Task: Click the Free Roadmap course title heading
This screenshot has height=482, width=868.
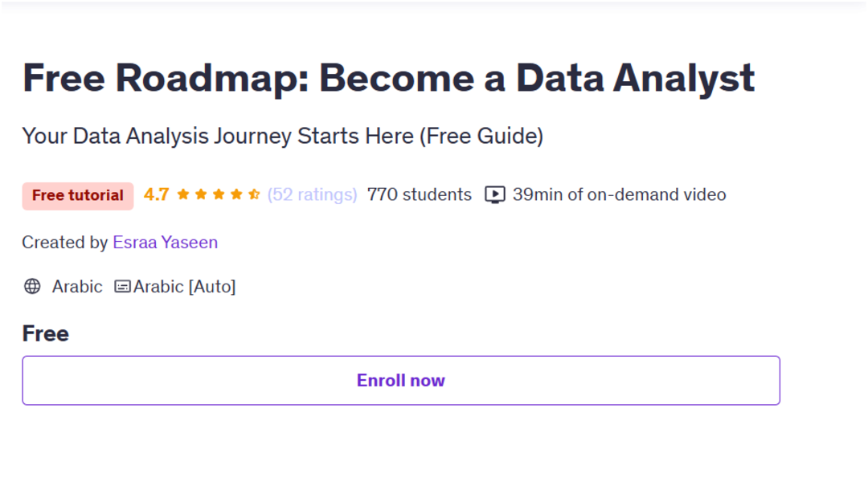Action: [x=388, y=78]
